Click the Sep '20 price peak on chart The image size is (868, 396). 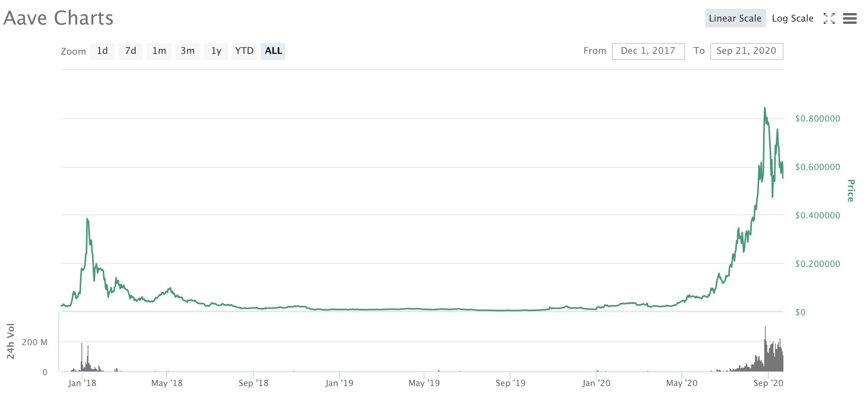(765, 108)
